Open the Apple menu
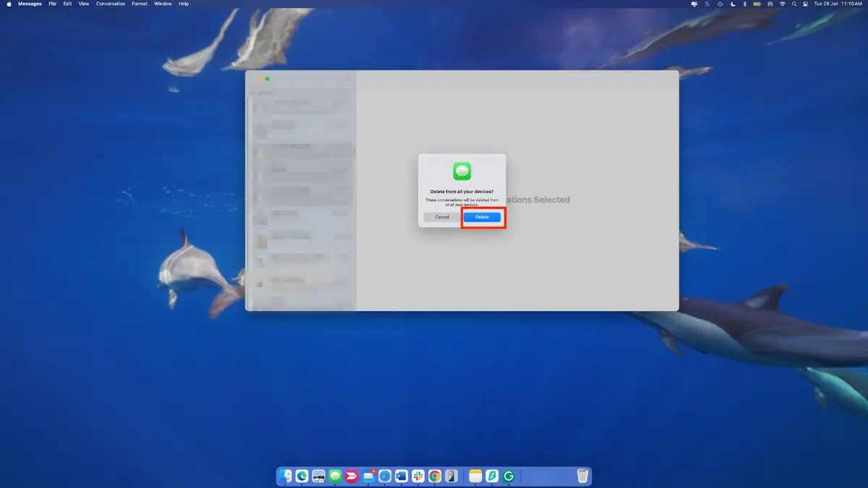The height and width of the screenshot is (488, 868). coord(9,4)
